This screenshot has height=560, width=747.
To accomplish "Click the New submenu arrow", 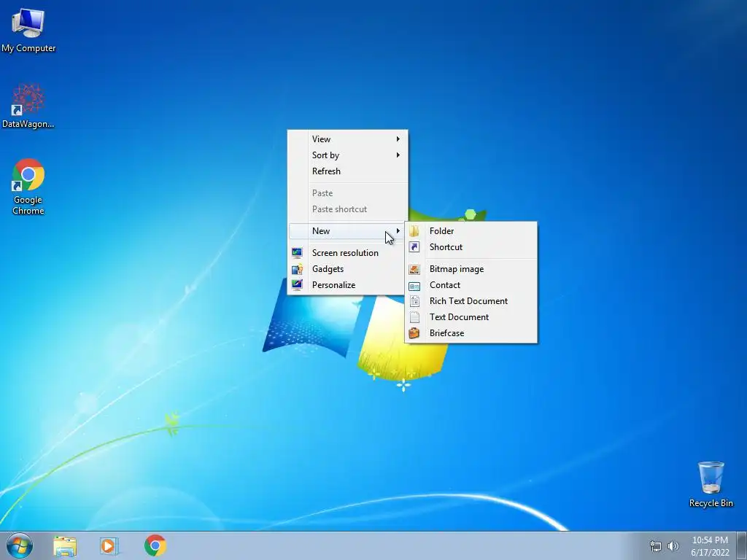I will [398, 231].
